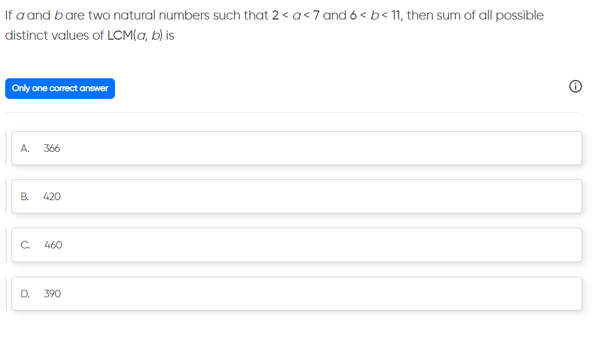Select answer option A with value 366

pyautogui.click(x=297, y=148)
